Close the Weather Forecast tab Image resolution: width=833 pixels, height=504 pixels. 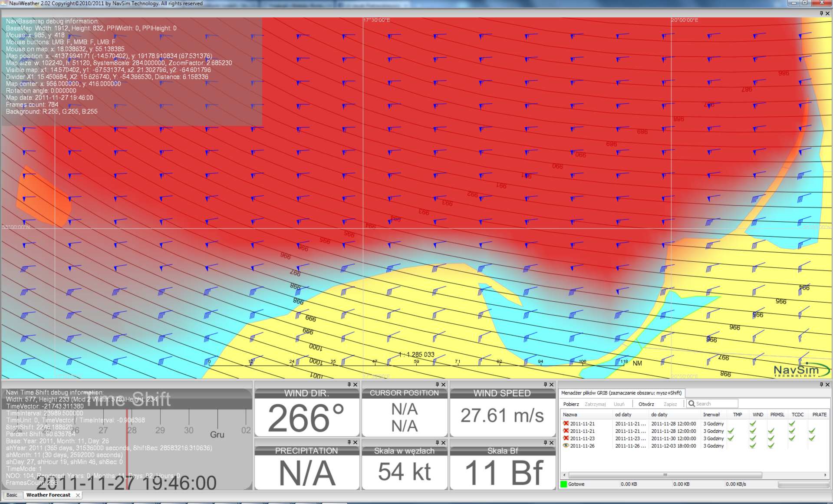78,495
